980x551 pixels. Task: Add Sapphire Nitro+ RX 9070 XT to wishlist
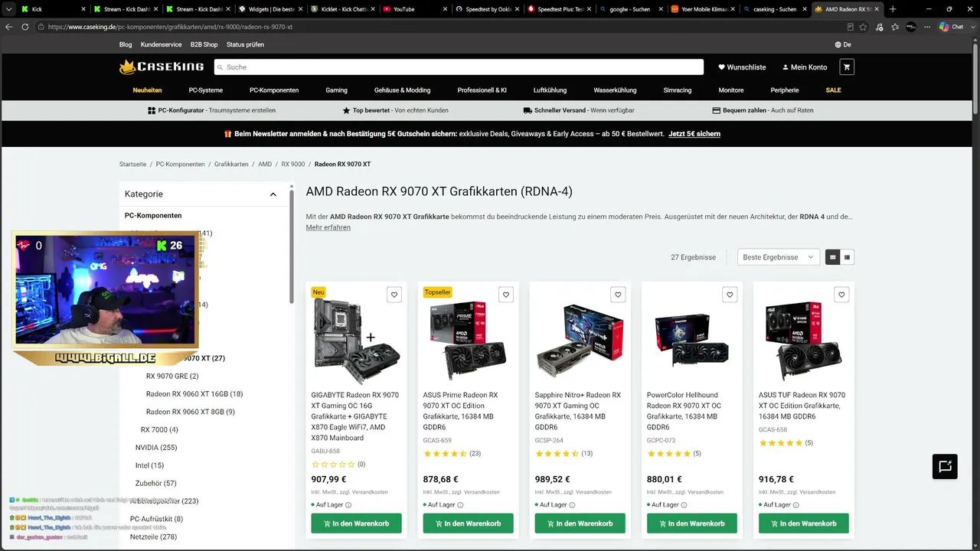[x=617, y=295]
